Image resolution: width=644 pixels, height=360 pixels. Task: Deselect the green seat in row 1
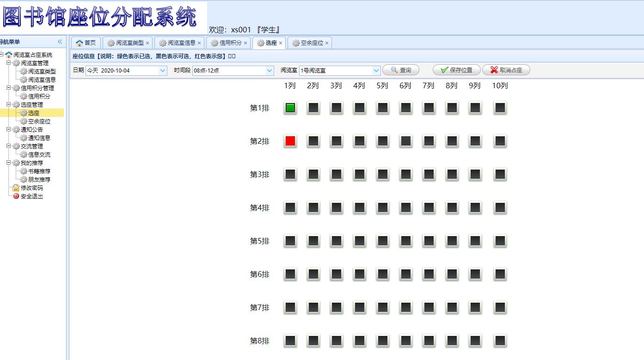(x=290, y=108)
